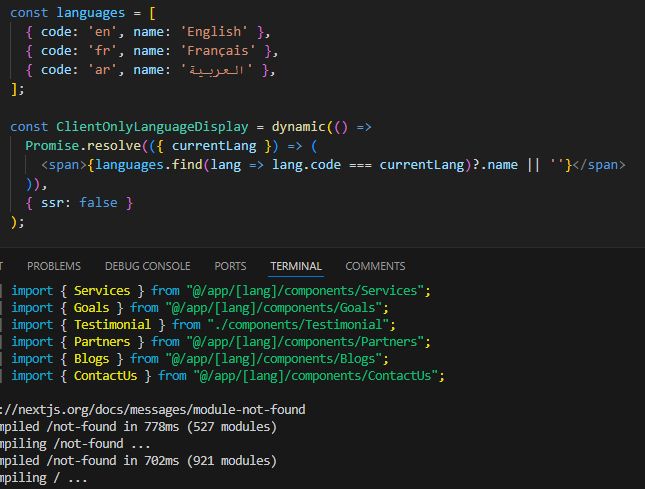Click the Services import line in terminal
Image resolution: width=645 pixels, height=489 pixels.
[x=221, y=291]
